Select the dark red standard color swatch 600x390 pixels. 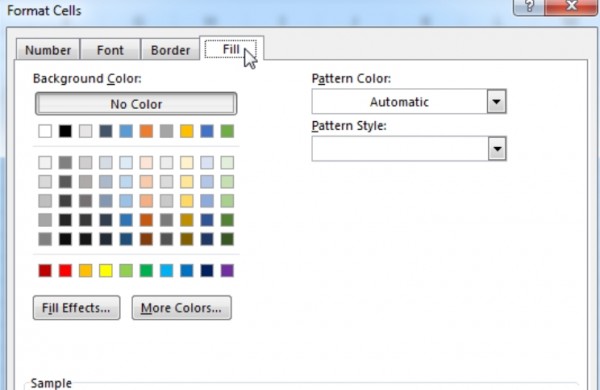tap(45, 271)
